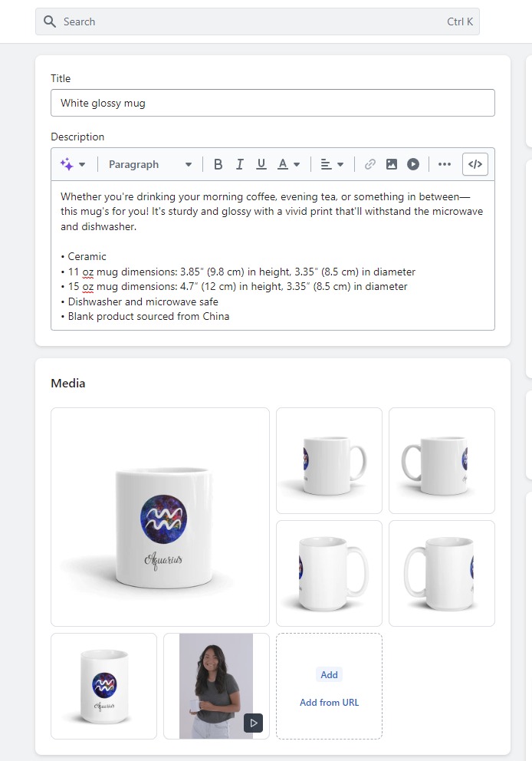
Task: Expand the text color dropdown arrow
Action: click(x=297, y=164)
